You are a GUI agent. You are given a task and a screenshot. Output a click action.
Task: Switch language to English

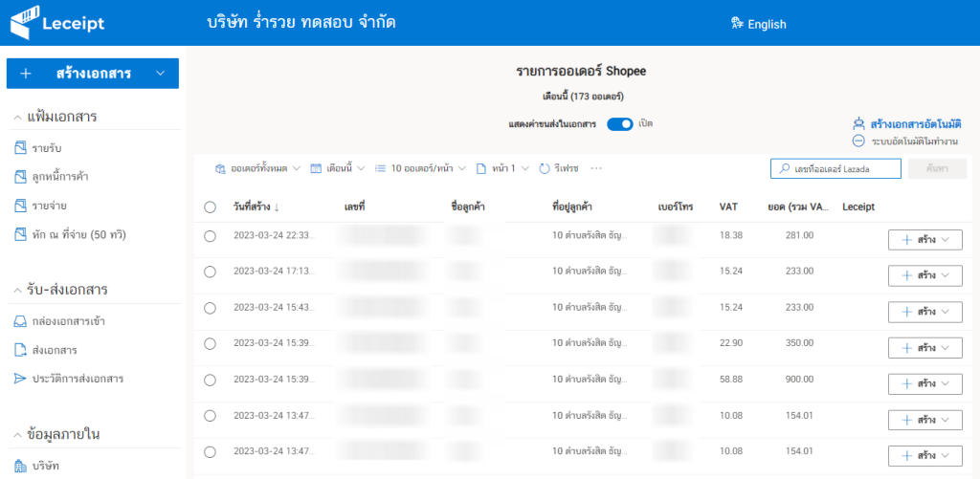pyautogui.click(x=767, y=24)
